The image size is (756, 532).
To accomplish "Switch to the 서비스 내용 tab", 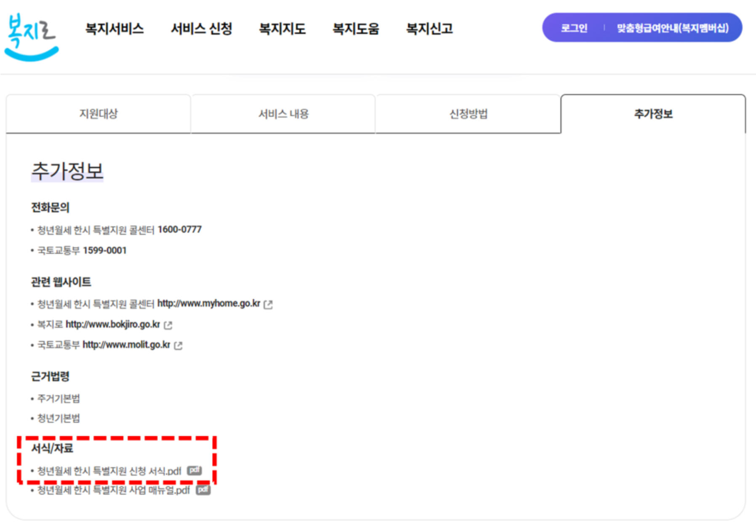I will click(283, 114).
